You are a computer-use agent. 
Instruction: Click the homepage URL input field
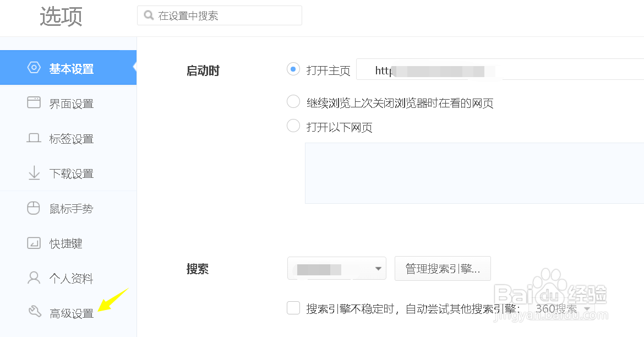500,69
